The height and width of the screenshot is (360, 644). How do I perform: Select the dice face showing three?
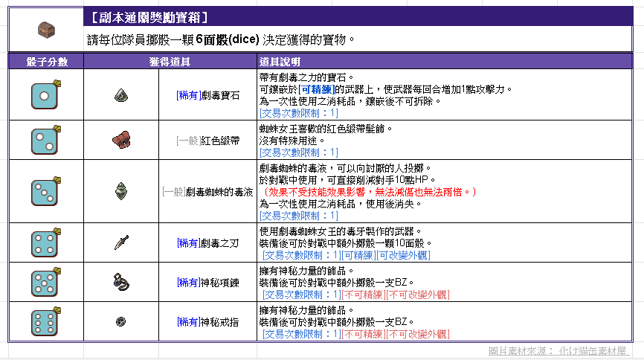[x=46, y=191]
